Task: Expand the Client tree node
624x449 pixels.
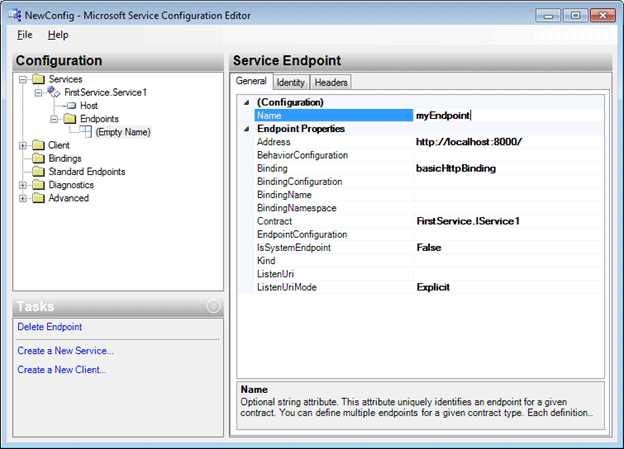Action: coord(23,145)
